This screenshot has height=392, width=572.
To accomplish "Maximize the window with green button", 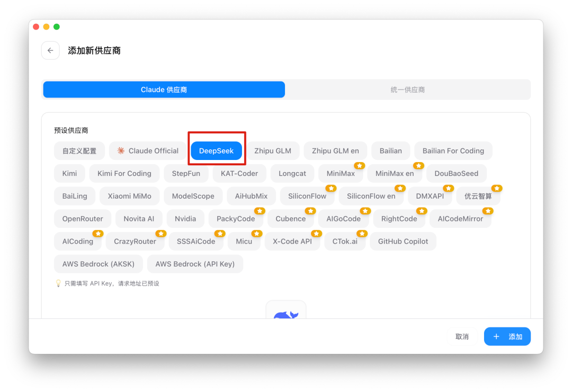I will click(x=57, y=26).
